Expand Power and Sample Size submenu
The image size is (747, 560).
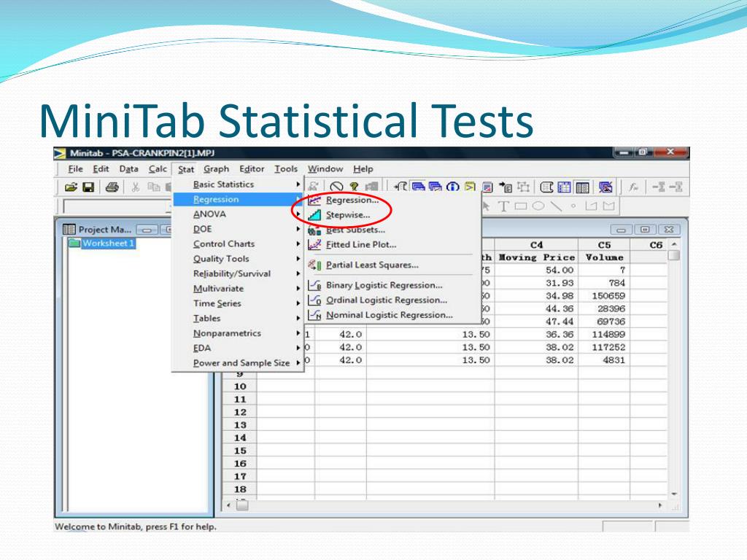238,363
